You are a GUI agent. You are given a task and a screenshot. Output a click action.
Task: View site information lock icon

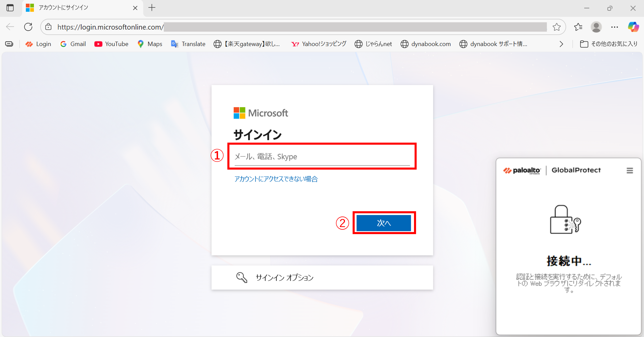pyautogui.click(x=48, y=27)
